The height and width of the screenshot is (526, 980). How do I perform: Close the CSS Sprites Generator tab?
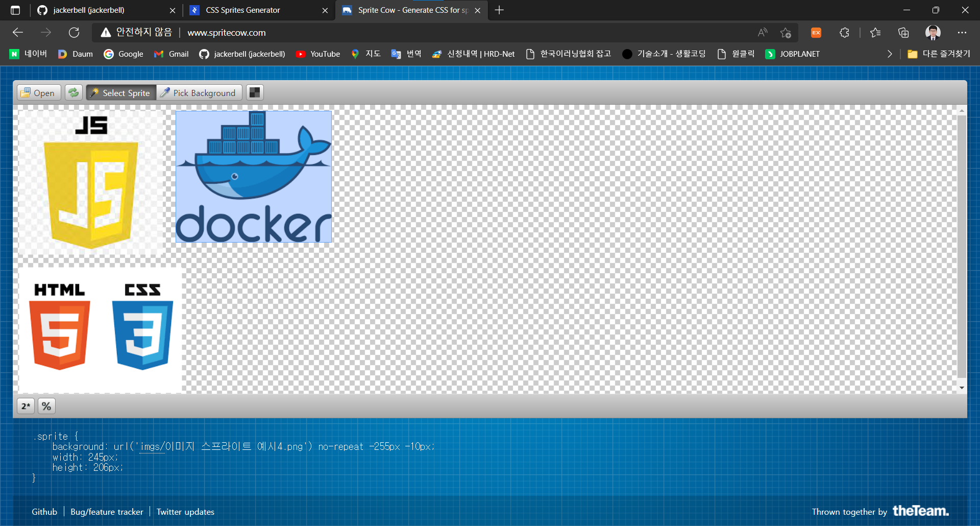[325, 10]
